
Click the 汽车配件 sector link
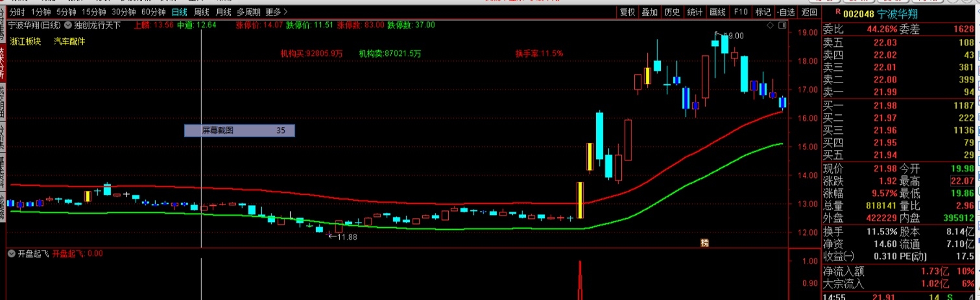[69, 41]
